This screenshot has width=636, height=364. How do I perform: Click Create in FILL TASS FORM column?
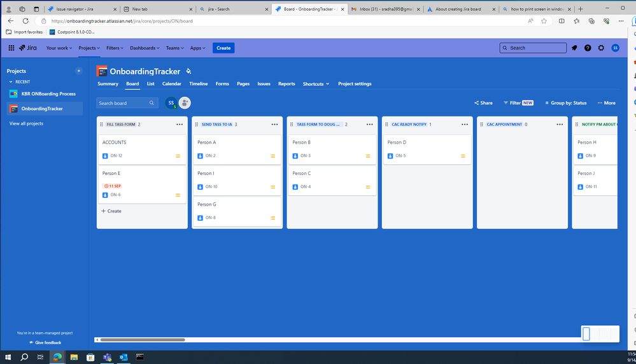coord(111,211)
